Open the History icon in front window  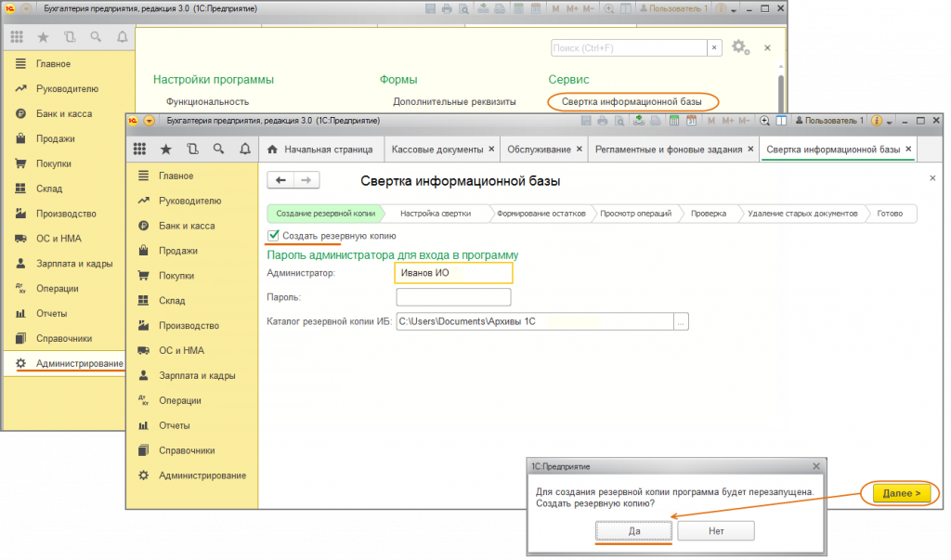[x=192, y=149]
